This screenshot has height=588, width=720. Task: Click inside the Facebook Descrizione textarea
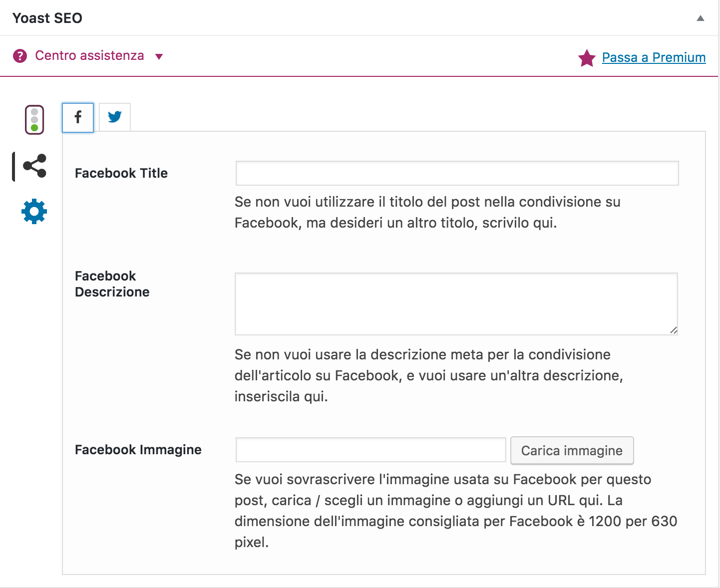456,303
